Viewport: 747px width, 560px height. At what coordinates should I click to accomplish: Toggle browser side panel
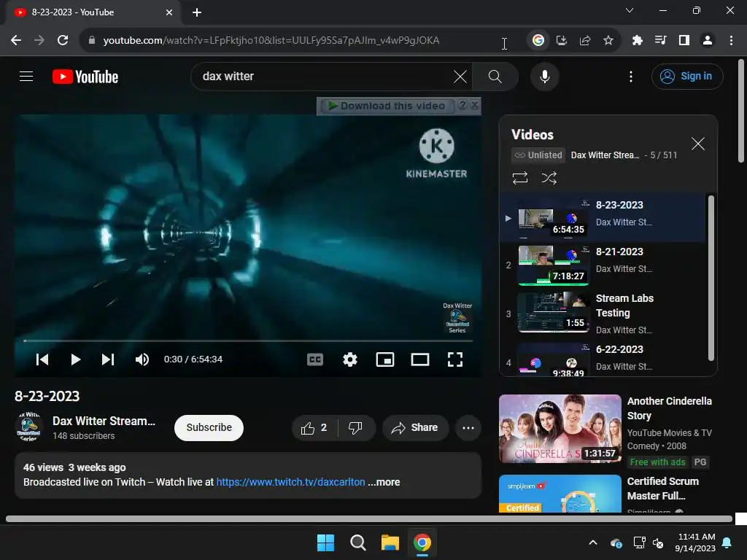(684, 41)
